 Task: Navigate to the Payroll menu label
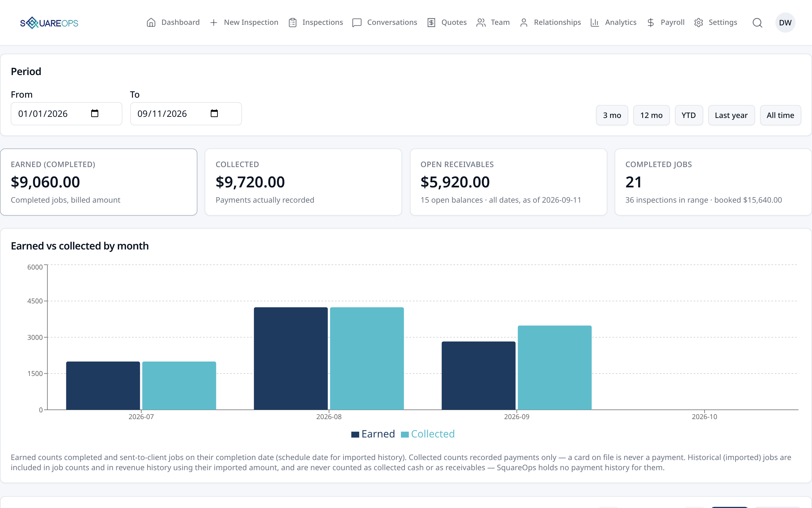click(672, 22)
